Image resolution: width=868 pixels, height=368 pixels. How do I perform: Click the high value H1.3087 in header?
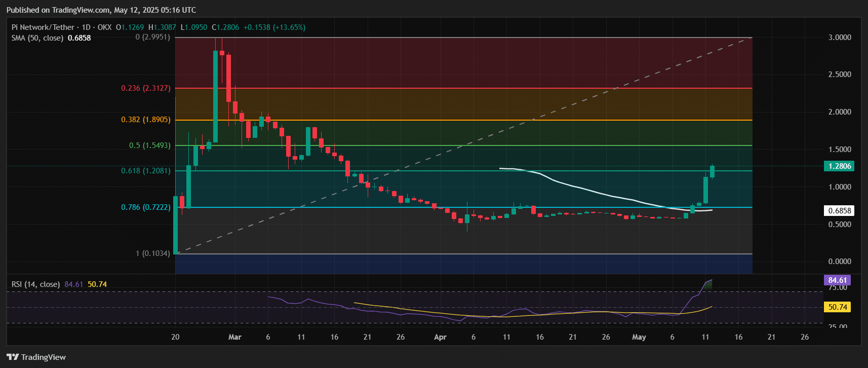click(x=162, y=27)
